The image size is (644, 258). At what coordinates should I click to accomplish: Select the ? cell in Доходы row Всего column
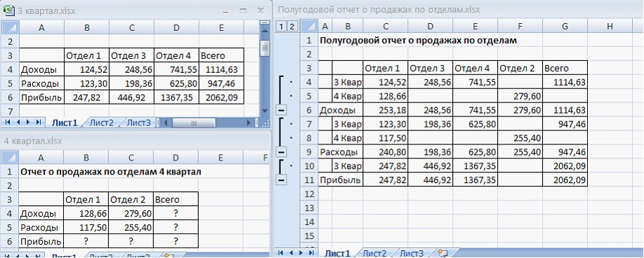176,213
